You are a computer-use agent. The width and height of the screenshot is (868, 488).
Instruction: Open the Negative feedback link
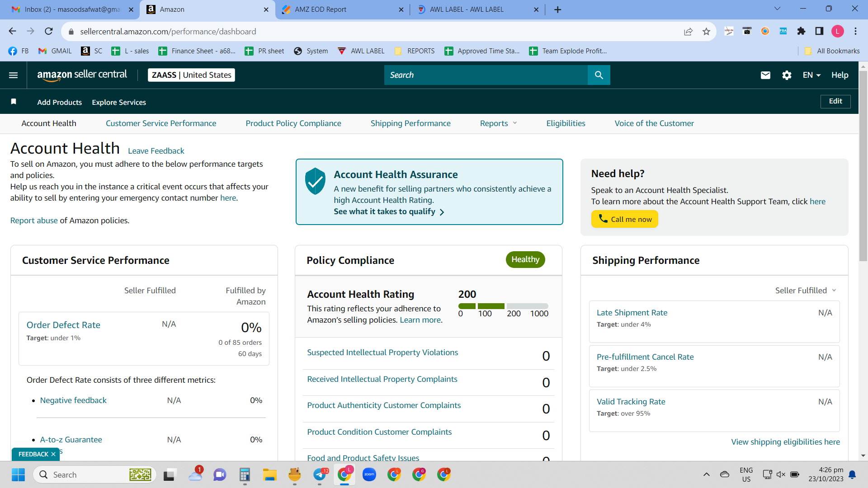tap(73, 400)
